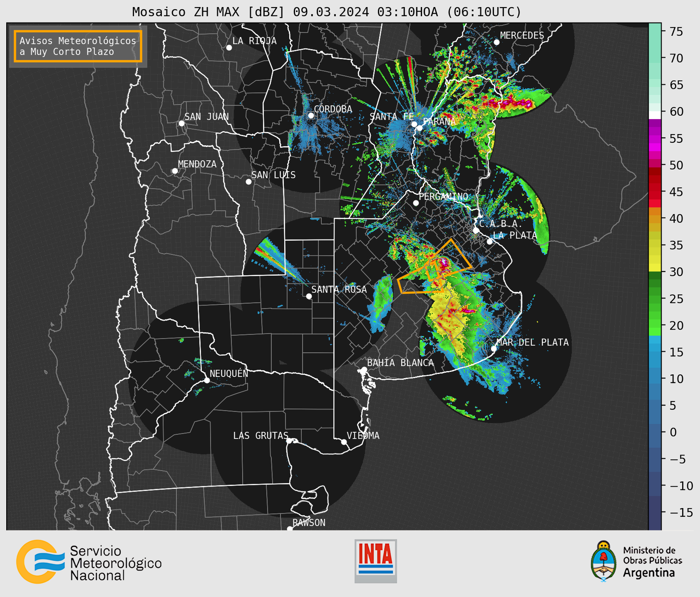This screenshot has height=597, width=700.
Task: Click the BAHÍA BLANCA city marker dot
Action: click(x=364, y=369)
